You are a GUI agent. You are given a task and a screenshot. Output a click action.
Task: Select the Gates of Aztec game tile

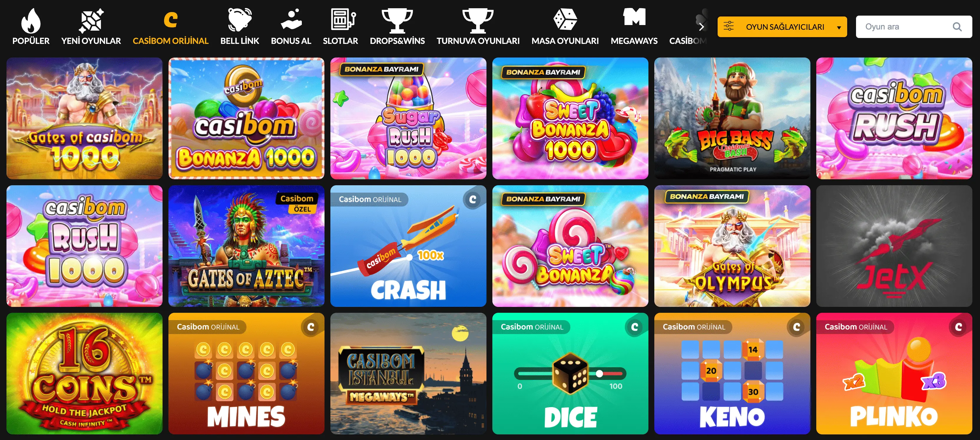click(x=246, y=246)
